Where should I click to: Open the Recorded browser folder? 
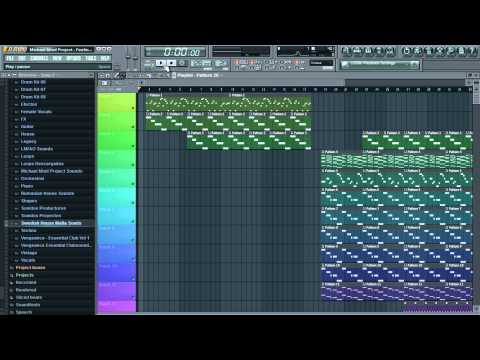point(26,282)
